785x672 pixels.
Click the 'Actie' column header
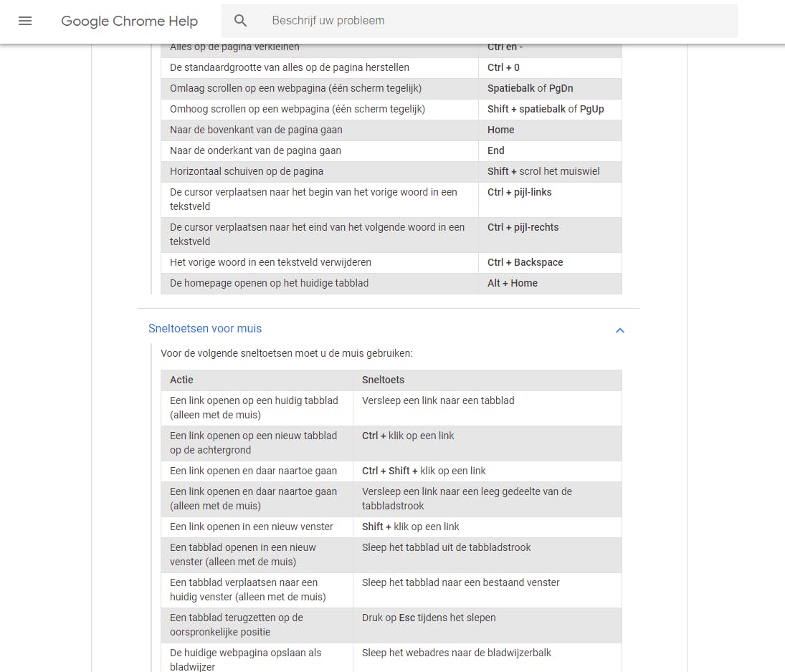click(x=182, y=380)
